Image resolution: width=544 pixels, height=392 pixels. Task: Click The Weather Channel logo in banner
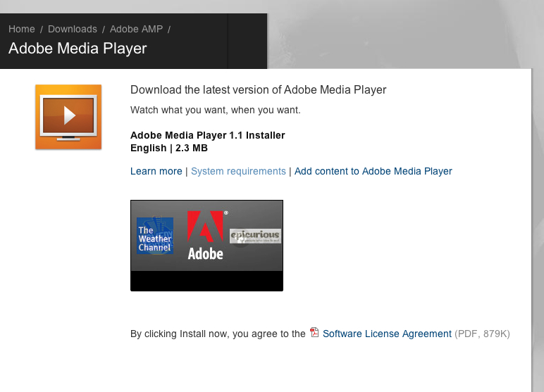[155, 236]
